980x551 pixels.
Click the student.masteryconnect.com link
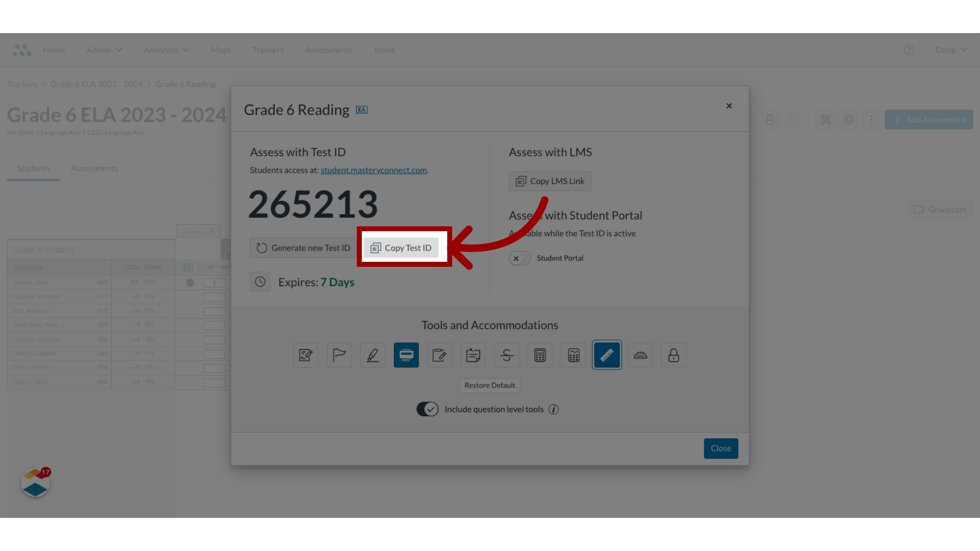374,169
